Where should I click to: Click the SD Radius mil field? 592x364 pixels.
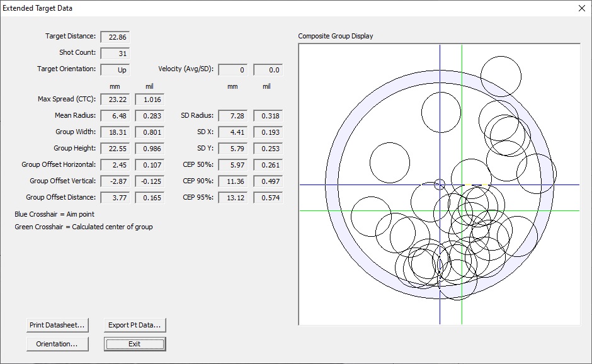click(x=268, y=116)
